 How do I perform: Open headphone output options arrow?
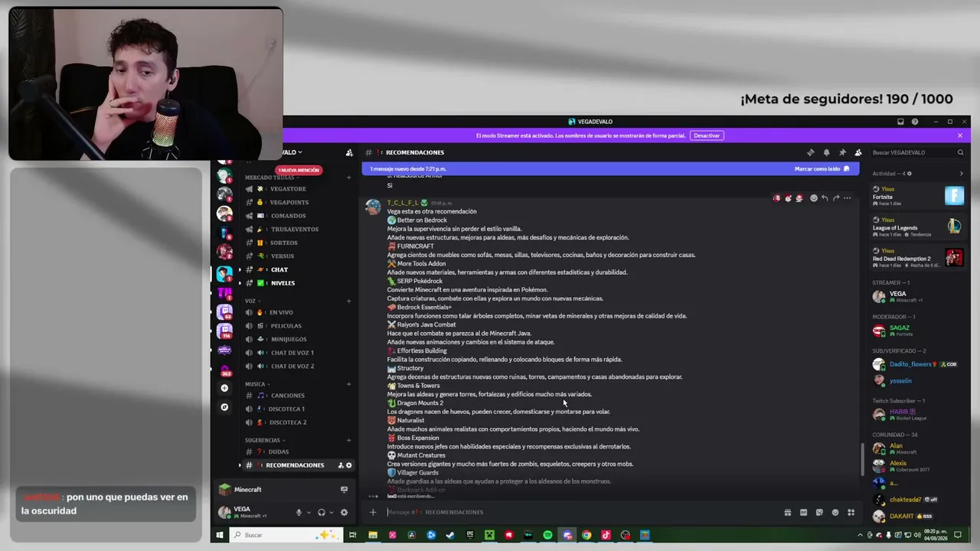click(331, 512)
